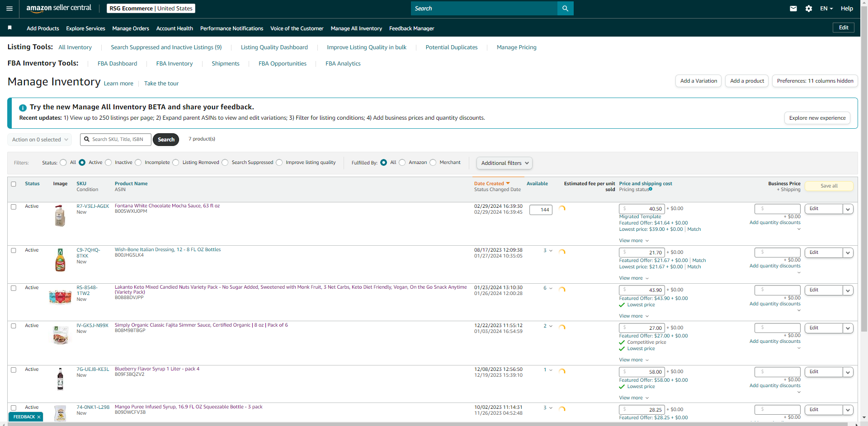Click Match link beside Lowest price $39.00

point(694,229)
